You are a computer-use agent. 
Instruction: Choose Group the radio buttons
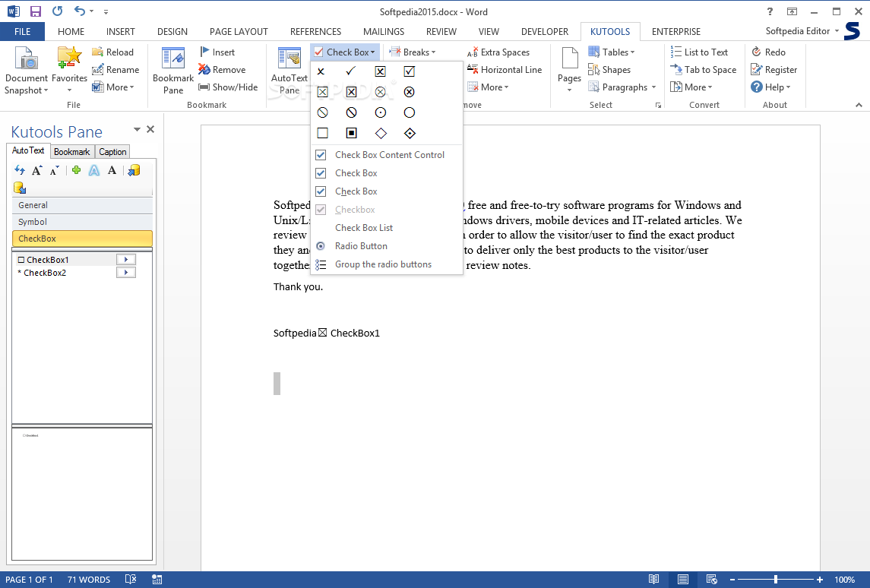tap(387, 264)
